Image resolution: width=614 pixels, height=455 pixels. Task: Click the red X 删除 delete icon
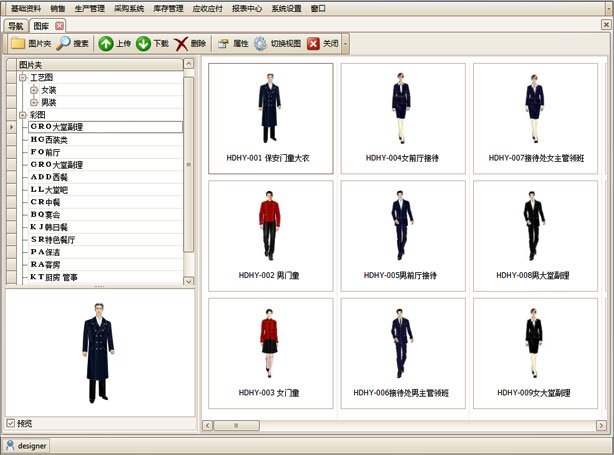[181, 44]
